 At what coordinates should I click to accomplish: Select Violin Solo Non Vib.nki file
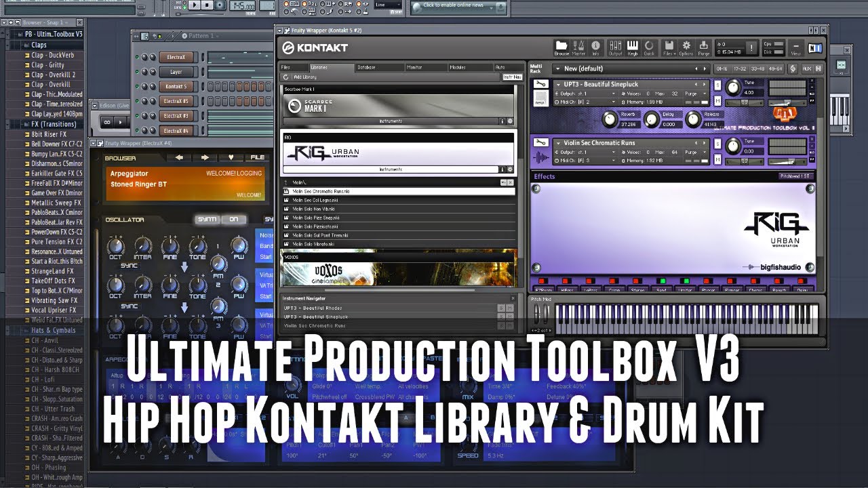click(x=399, y=209)
